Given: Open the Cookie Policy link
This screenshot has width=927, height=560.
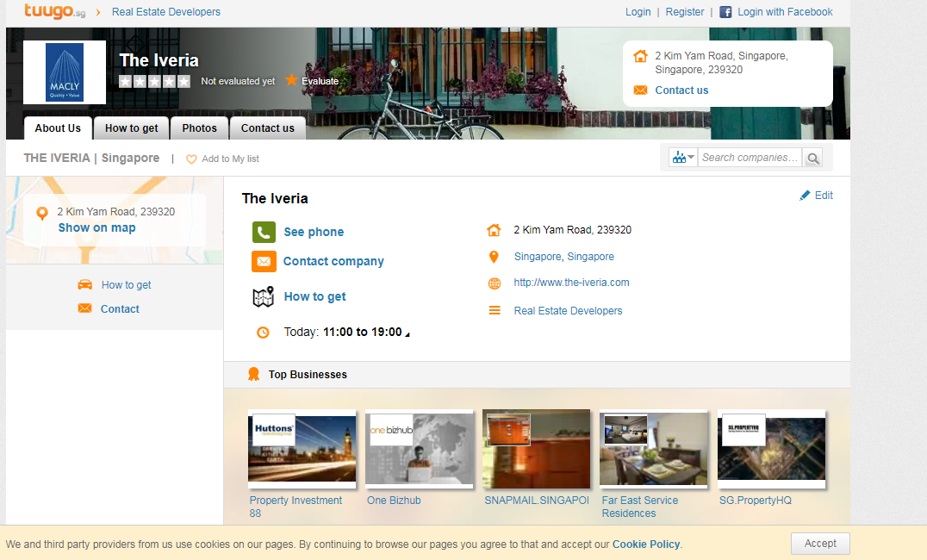Looking at the screenshot, I should tap(646, 544).
